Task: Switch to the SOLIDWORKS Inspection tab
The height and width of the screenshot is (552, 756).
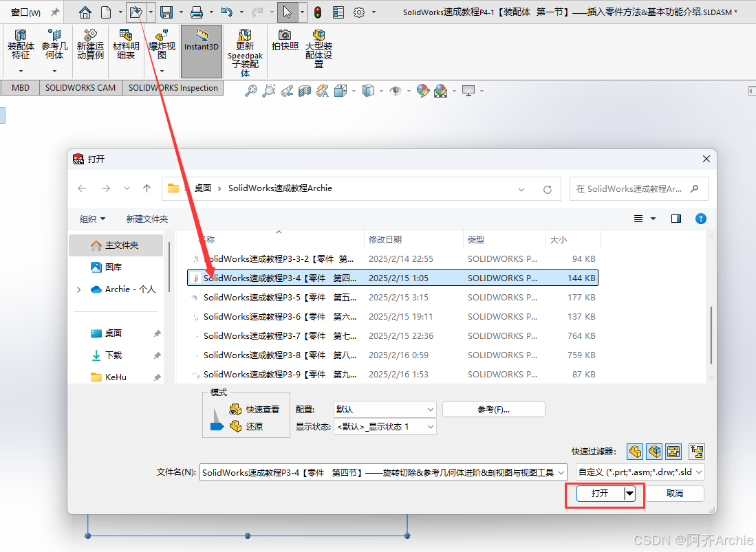Action: (x=173, y=88)
